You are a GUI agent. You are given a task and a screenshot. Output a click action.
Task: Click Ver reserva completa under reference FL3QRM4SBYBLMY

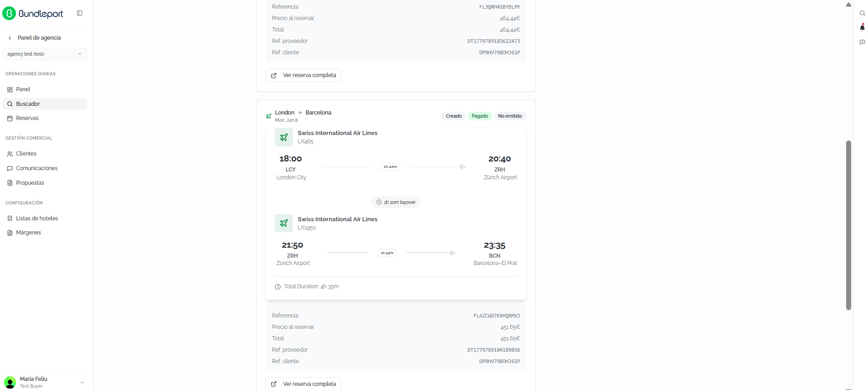303,75
